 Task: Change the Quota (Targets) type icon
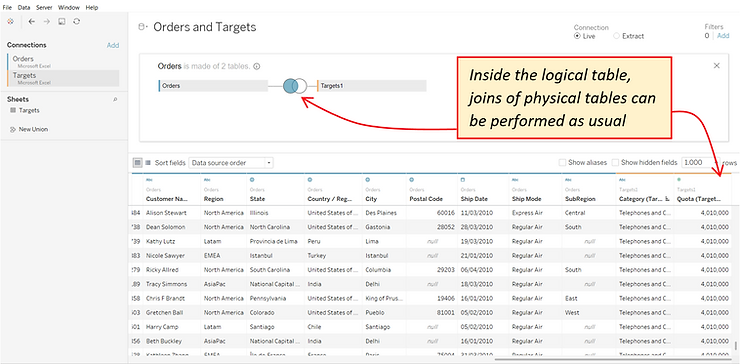pos(679,180)
